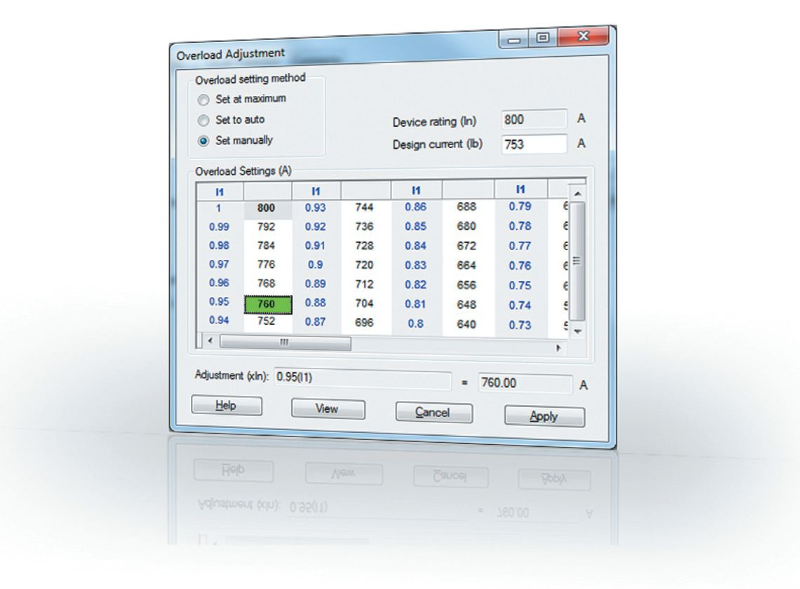Screen dimensions: 800x589
Task: Select the 800 value in the table
Action: point(266,208)
